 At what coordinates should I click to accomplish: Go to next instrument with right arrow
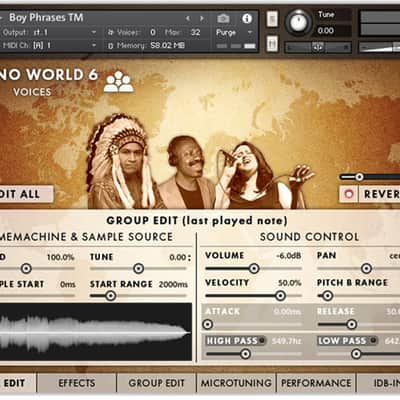[202, 18]
